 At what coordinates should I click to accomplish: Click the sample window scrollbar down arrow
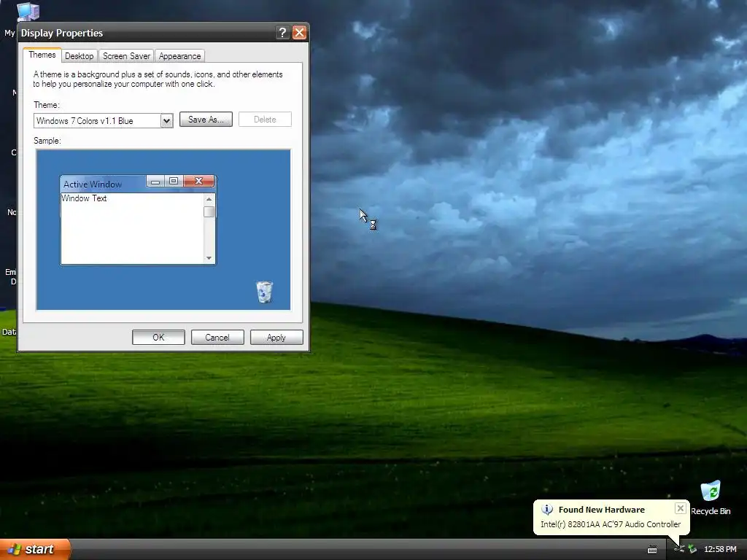click(209, 258)
